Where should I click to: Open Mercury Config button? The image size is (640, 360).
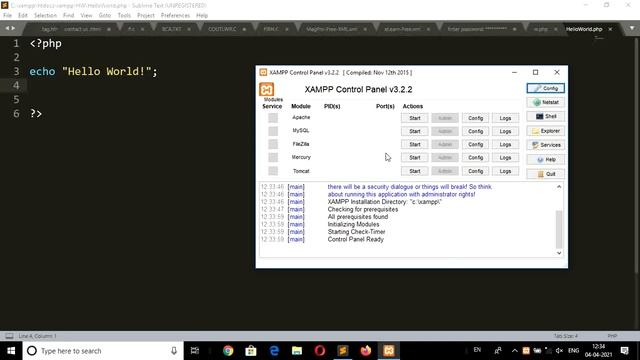click(476, 158)
